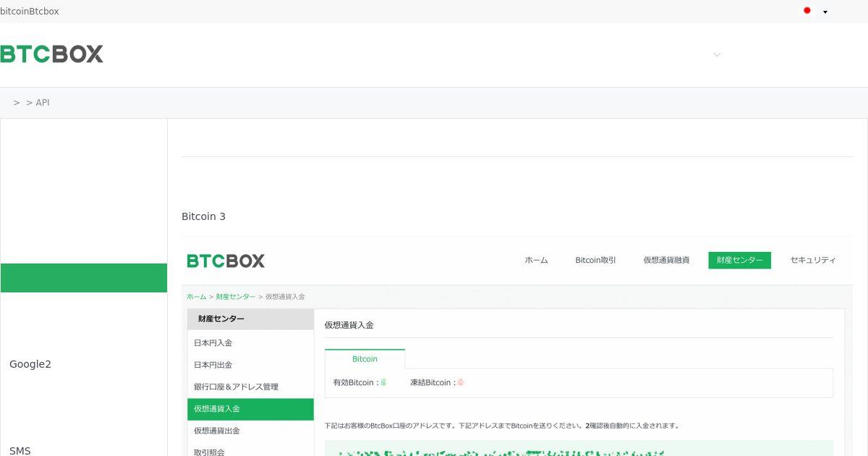Screen dimensions: 868x456
Task: Select the SMS item in the left sidebar
Action: pos(20,450)
